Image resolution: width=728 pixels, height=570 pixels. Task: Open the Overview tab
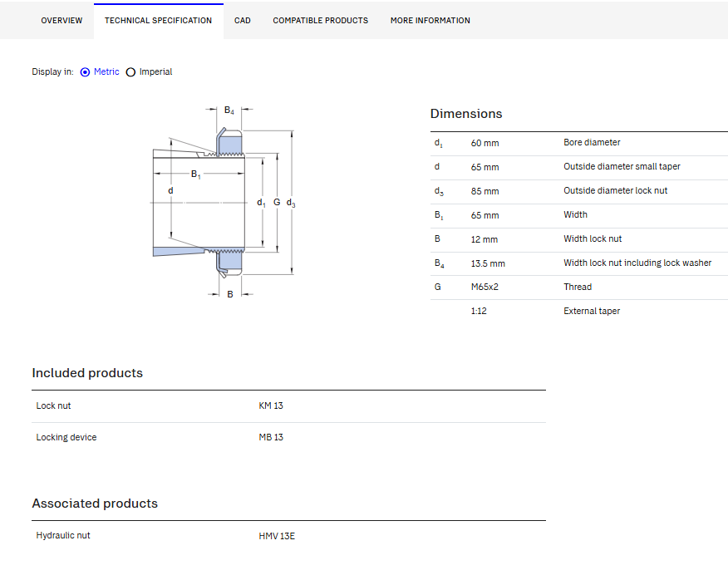61,21
